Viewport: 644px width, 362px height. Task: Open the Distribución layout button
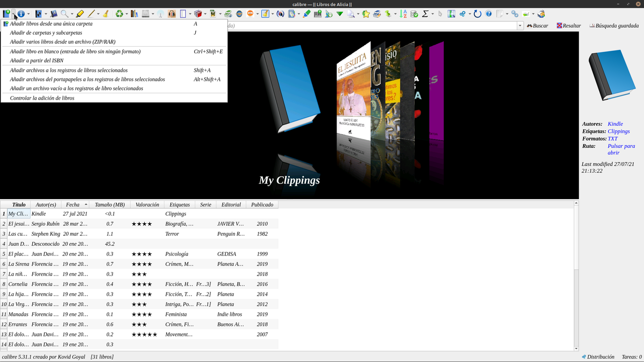pyautogui.click(x=598, y=356)
